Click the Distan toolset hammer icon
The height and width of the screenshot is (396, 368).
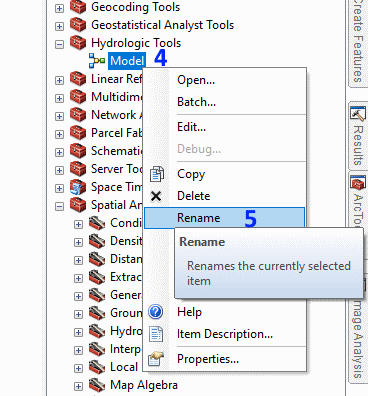point(97,259)
